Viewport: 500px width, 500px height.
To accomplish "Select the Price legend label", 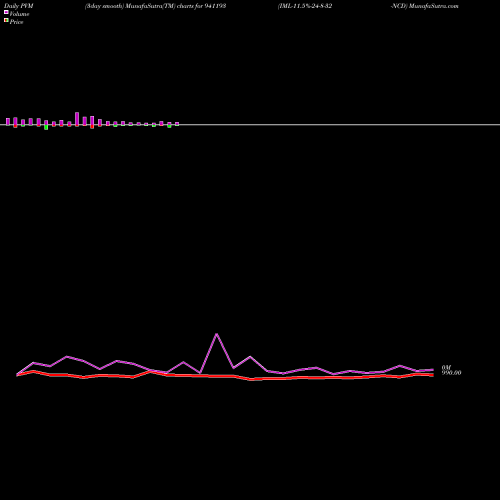I will (16, 22).
